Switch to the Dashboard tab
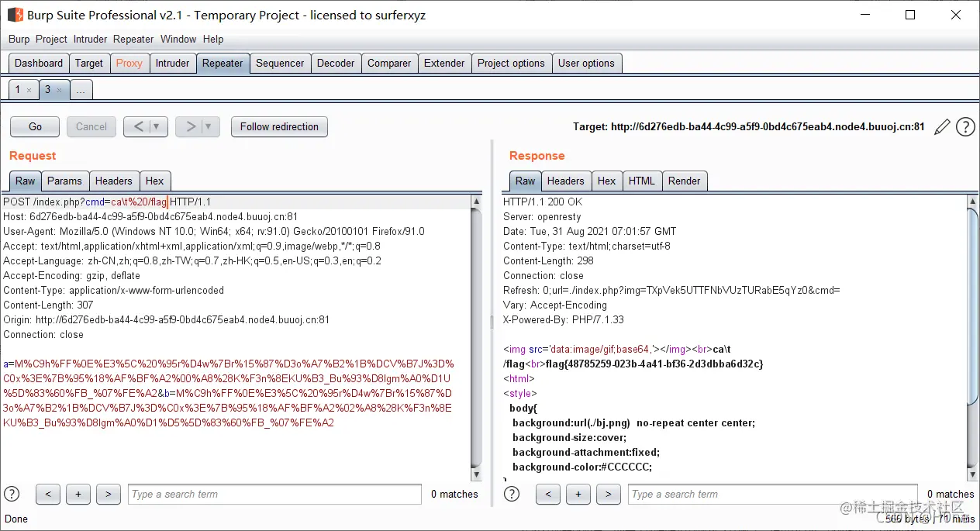Image resolution: width=980 pixels, height=531 pixels. pyautogui.click(x=39, y=63)
